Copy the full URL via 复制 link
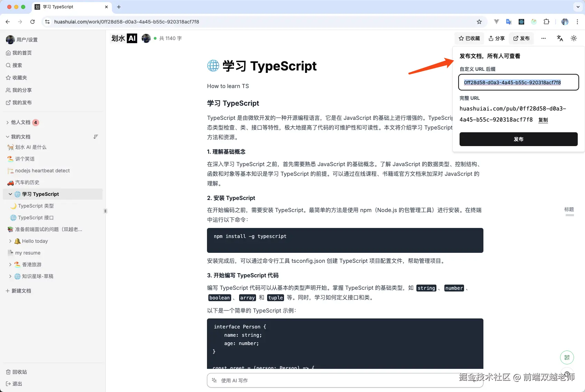 (x=543, y=120)
